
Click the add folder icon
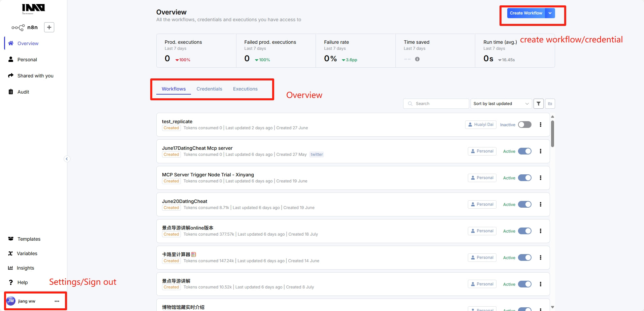point(550,104)
